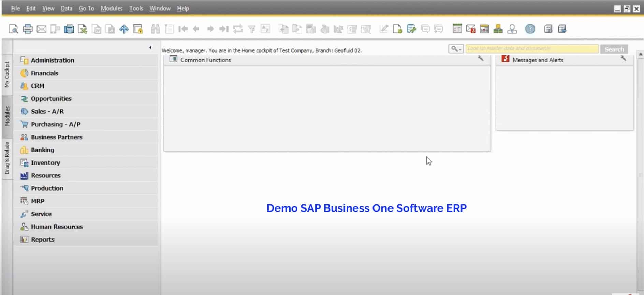Open the View menu
644x295 pixels.
click(48, 8)
